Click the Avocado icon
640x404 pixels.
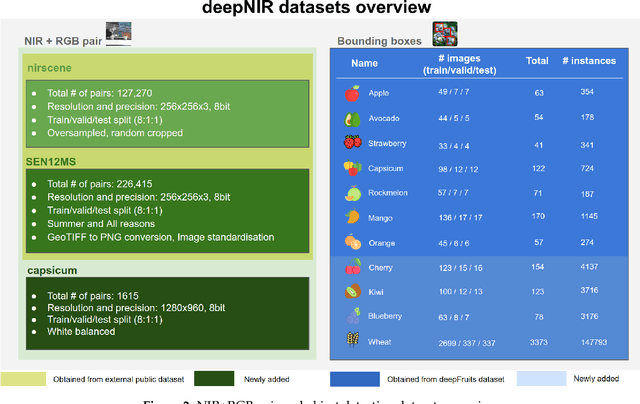352,119
